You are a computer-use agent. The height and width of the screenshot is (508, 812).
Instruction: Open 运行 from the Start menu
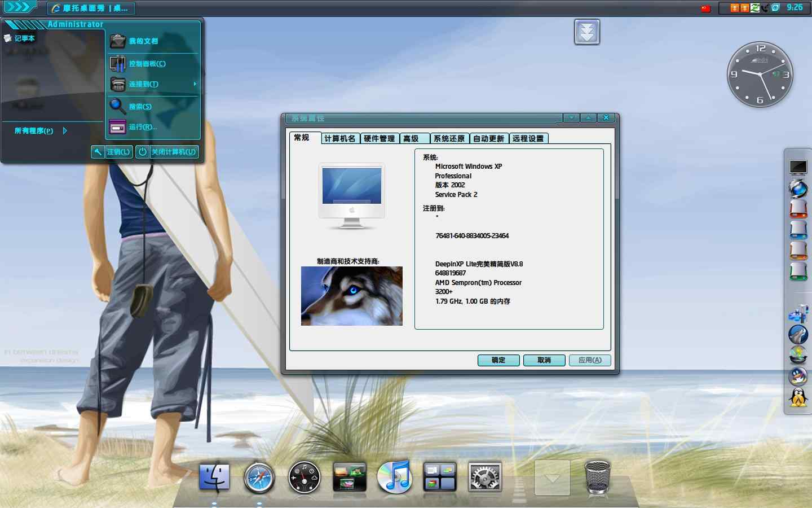[153, 127]
